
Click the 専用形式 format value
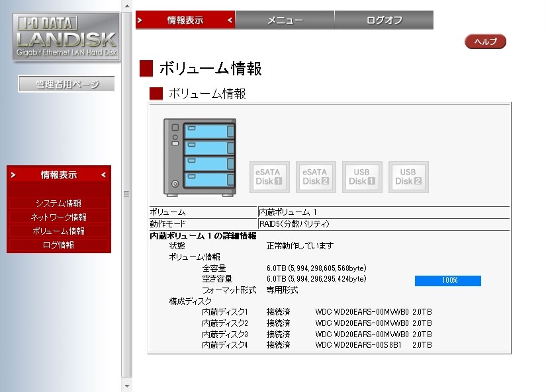coord(283,290)
